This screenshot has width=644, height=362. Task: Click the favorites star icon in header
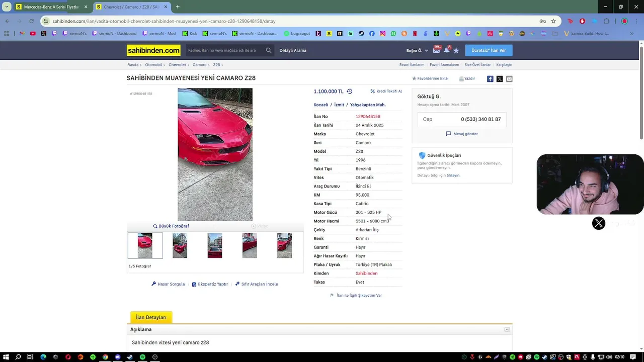click(456, 50)
